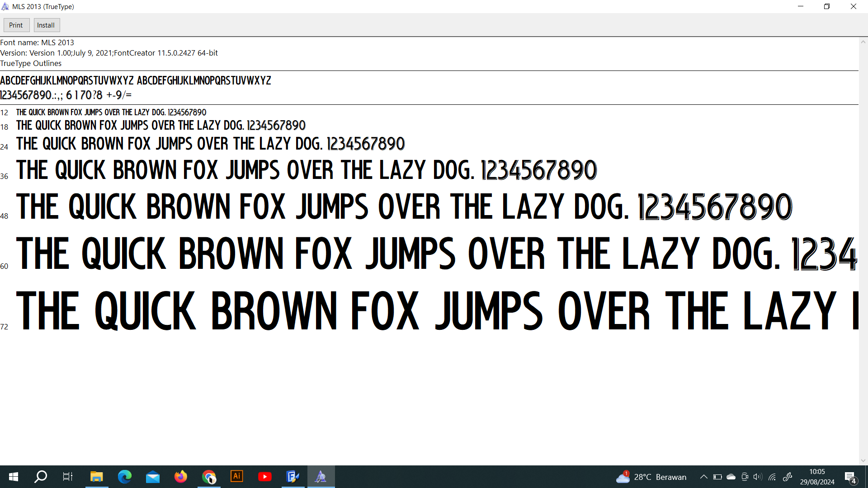Open the 28°C Berawan weather widget

point(651,477)
